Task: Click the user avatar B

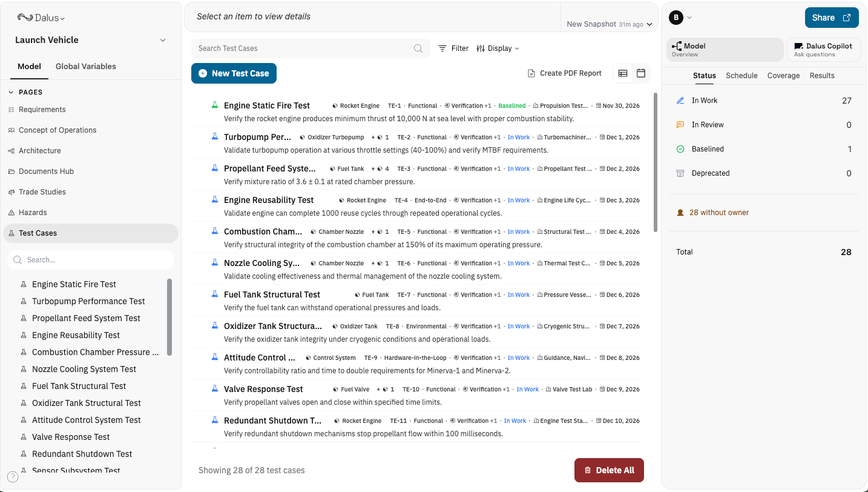Action: point(676,18)
